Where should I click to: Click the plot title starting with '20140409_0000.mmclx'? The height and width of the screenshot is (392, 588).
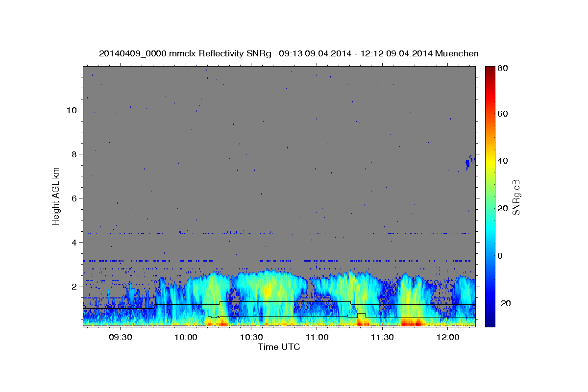(289, 53)
